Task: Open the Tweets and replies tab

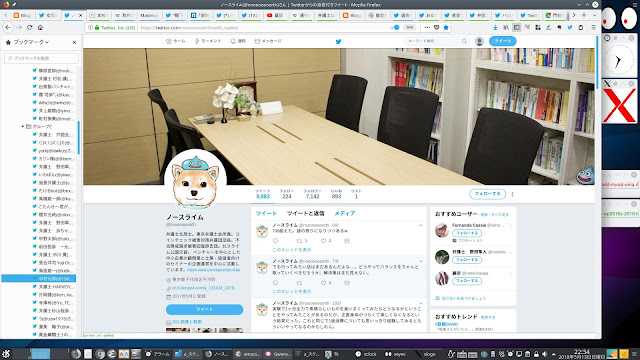Action: [305, 213]
